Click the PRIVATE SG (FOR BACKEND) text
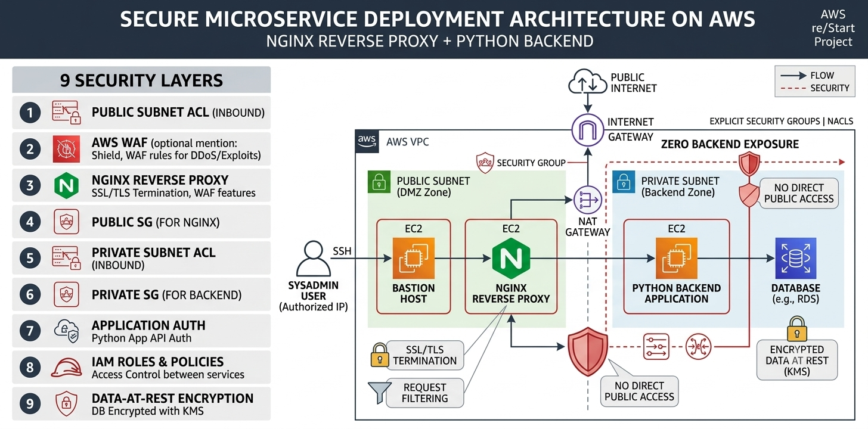Image resolution: width=868 pixels, height=429 pixels. 166,295
